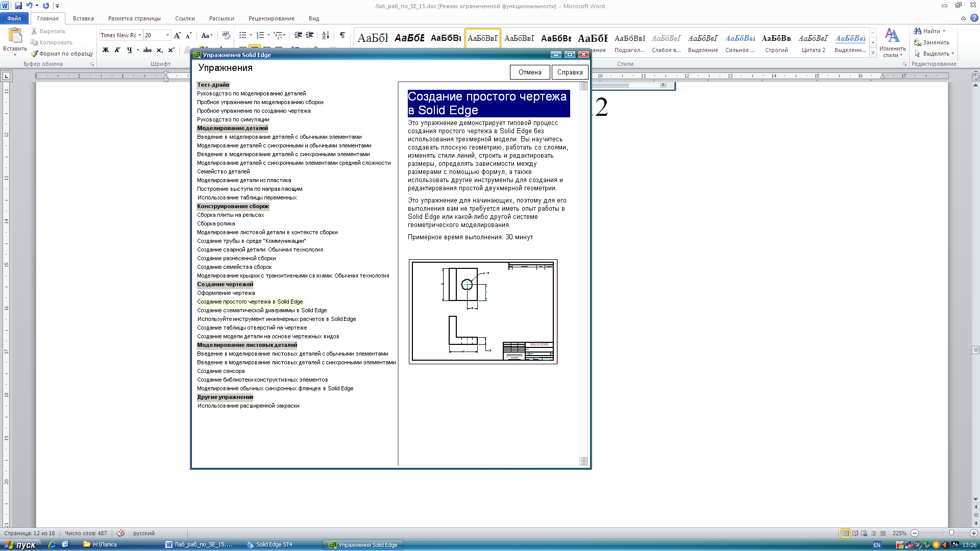The height and width of the screenshot is (551, 980).
Task: Open the Файл tab
Action: pyautogui.click(x=14, y=18)
